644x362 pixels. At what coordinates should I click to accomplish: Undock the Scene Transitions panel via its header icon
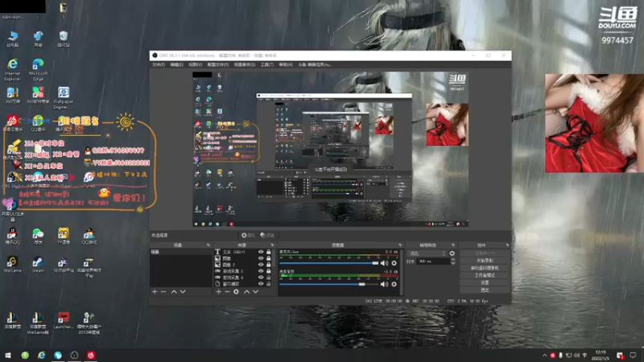[453, 245]
